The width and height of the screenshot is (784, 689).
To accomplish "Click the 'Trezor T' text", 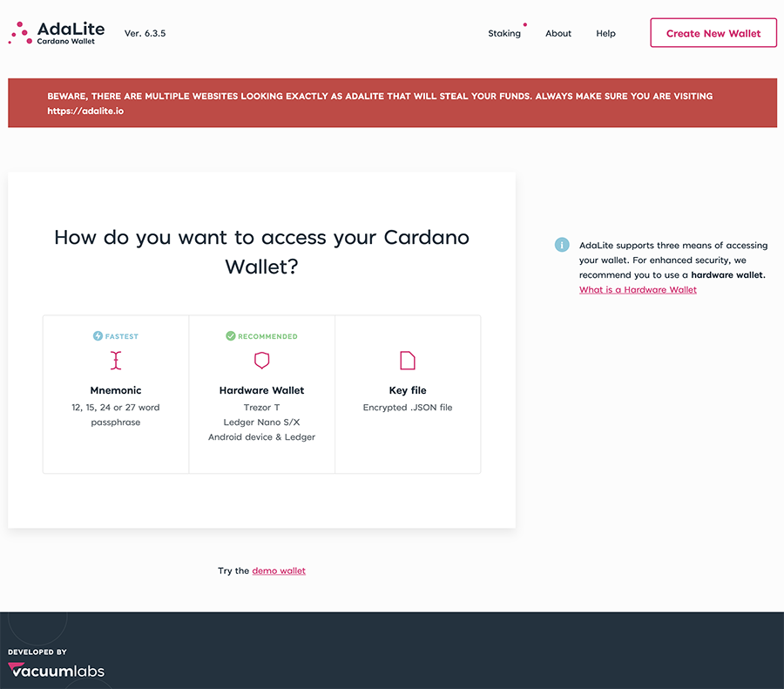I will (x=261, y=408).
